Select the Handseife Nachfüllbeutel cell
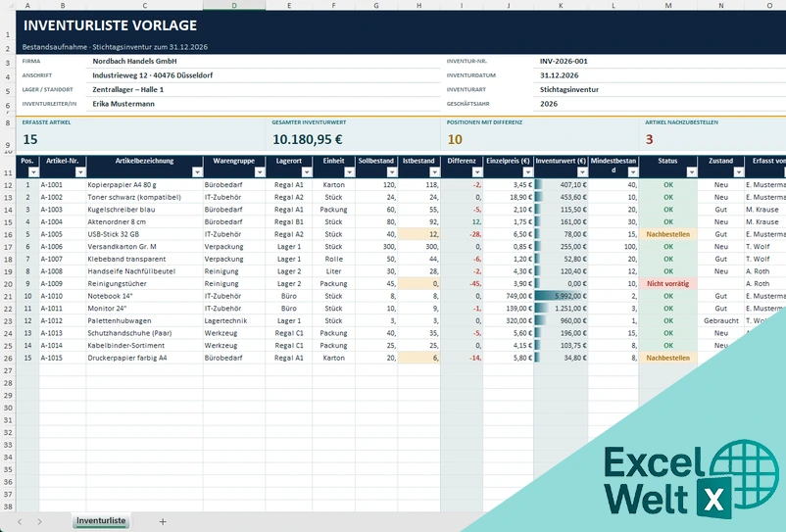This screenshot has width=786, height=532. 144,271
